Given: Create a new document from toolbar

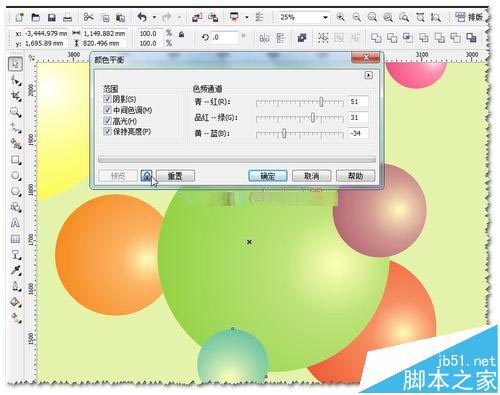Looking at the screenshot, I should 20,17.
